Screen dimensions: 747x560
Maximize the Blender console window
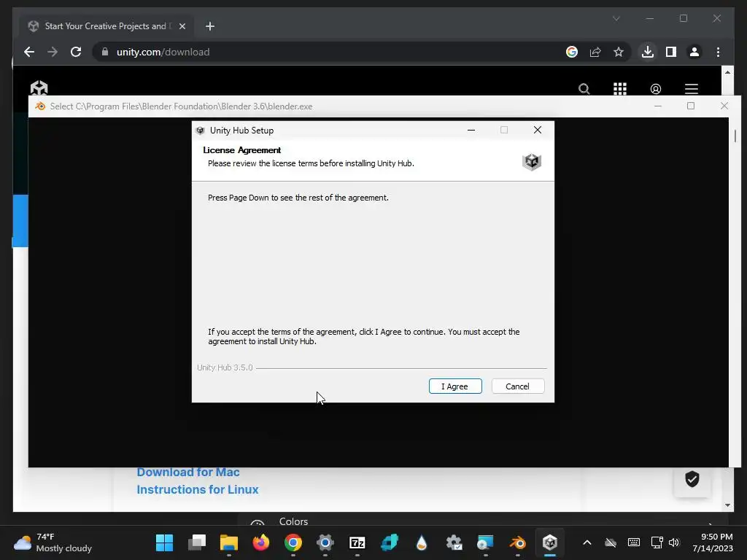[x=691, y=106]
